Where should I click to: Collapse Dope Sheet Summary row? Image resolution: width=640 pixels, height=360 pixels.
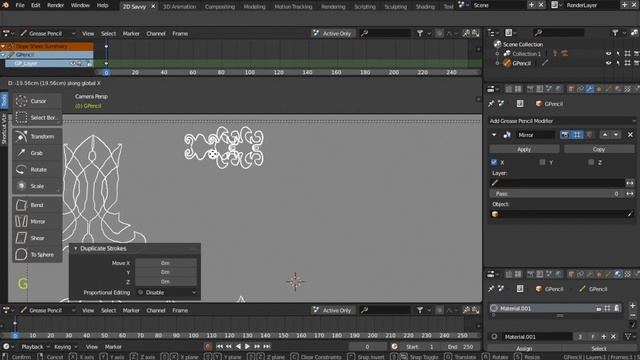pos(3,46)
